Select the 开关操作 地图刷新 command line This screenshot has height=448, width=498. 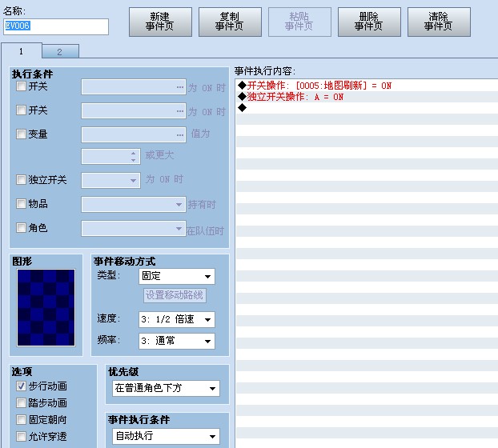[x=367, y=86]
